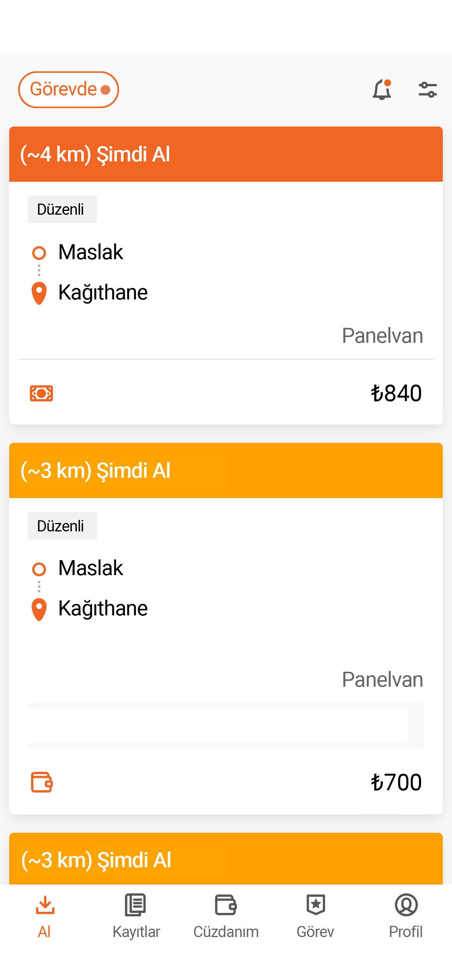Select the Düzenli tag on second job
This screenshot has height=980, width=452.
[62, 526]
